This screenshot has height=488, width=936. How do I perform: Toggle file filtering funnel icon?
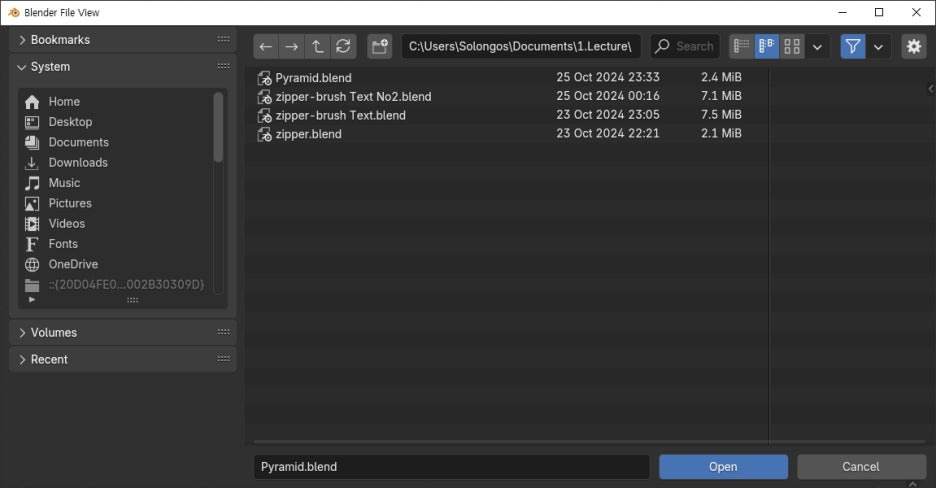click(x=853, y=47)
